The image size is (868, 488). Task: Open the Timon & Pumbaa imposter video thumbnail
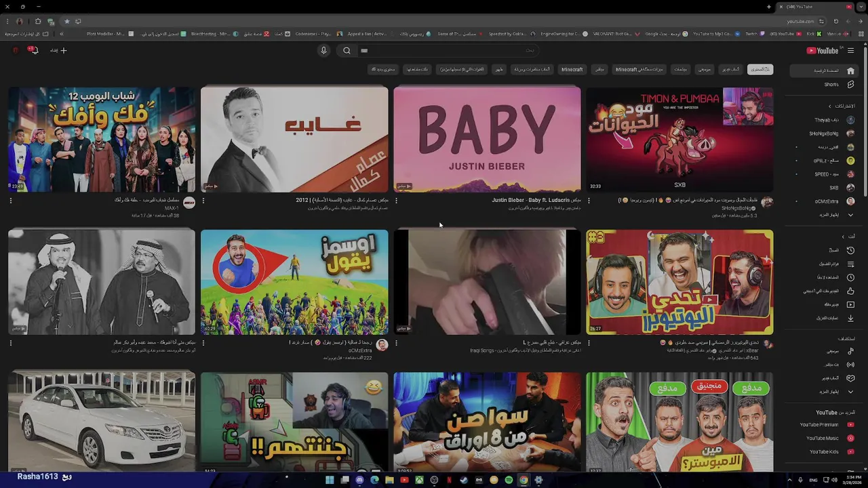point(679,140)
